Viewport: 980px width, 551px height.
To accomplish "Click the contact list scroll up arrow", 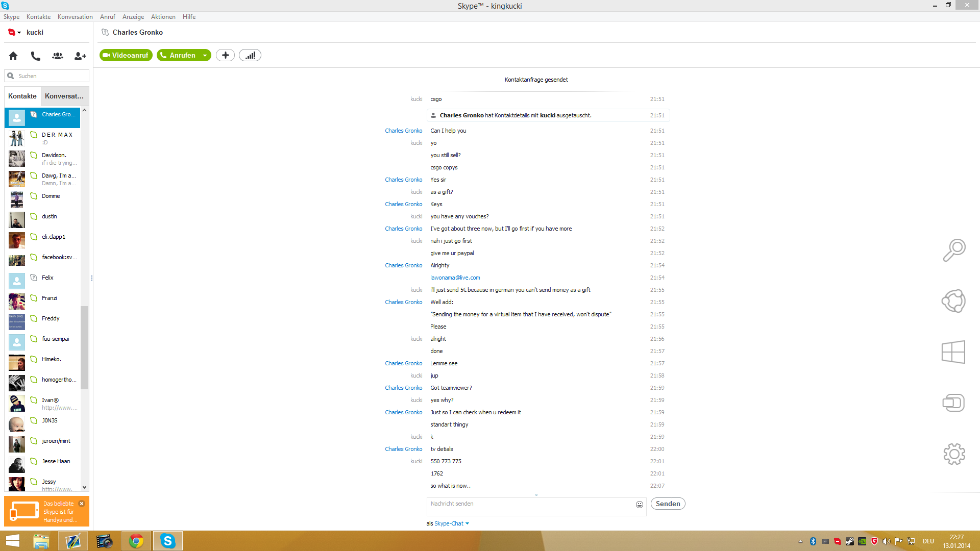I will click(x=85, y=110).
